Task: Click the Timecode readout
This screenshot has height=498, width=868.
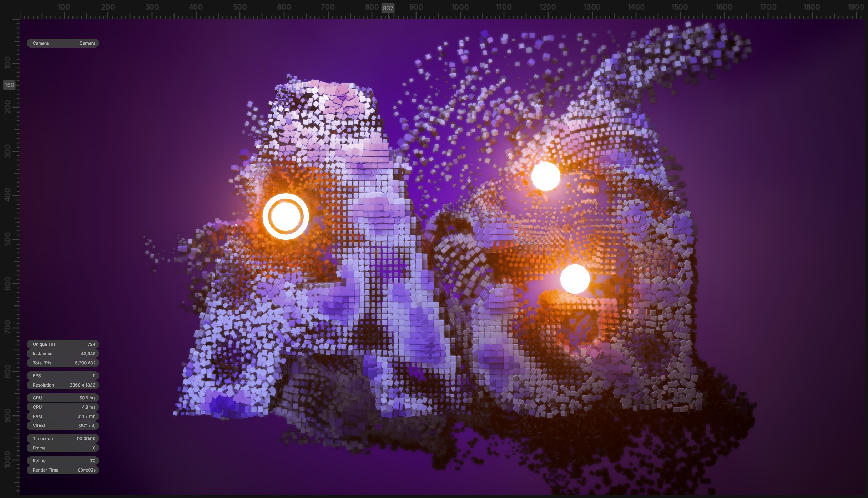Action: click(62, 439)
